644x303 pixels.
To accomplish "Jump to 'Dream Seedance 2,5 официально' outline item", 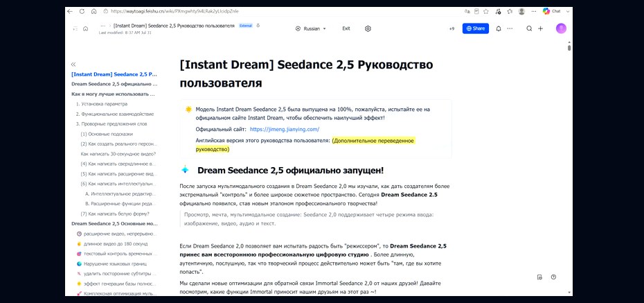I will click(x=114, y=85).
